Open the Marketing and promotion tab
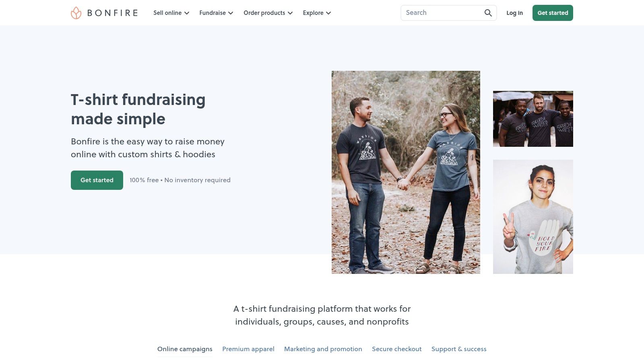Screen dimensions: 644x362 tap(323, 349)
